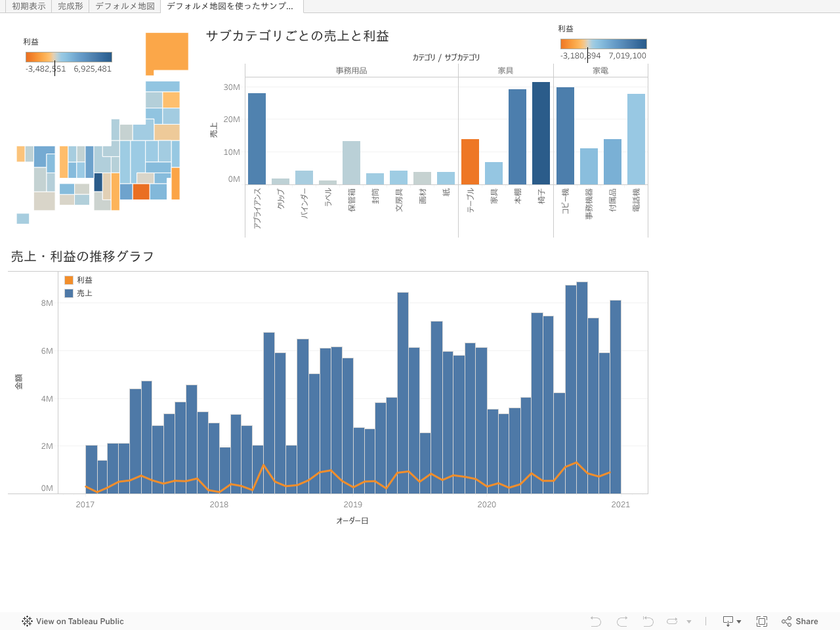Click the オーダー日 axis title

pos(352,521)
